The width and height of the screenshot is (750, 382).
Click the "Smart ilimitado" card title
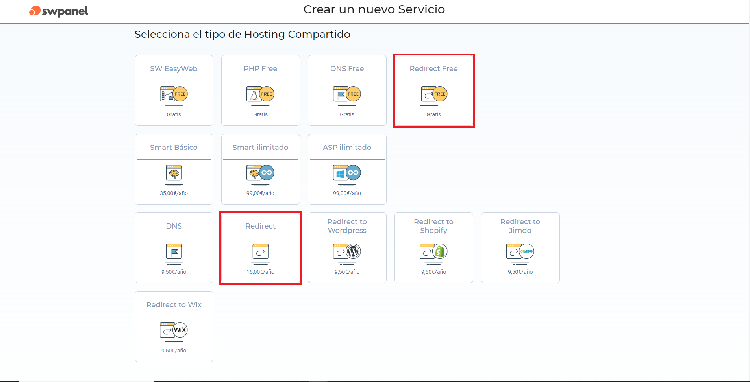pos(260,147)
